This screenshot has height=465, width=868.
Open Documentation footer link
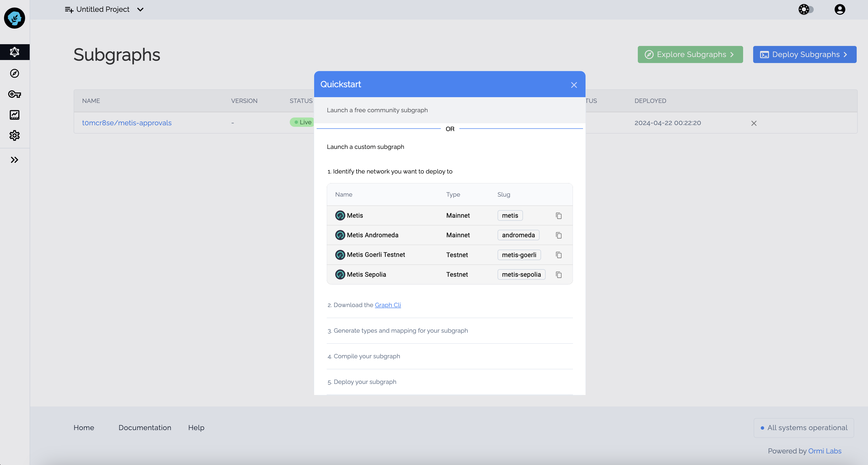pyautogui.click(x=145, y=428)
